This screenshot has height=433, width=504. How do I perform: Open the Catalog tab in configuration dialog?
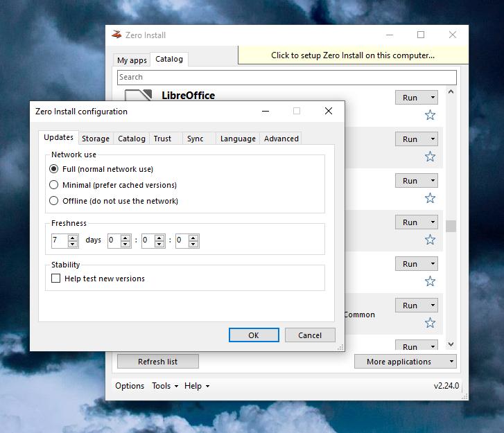point(132,139)
